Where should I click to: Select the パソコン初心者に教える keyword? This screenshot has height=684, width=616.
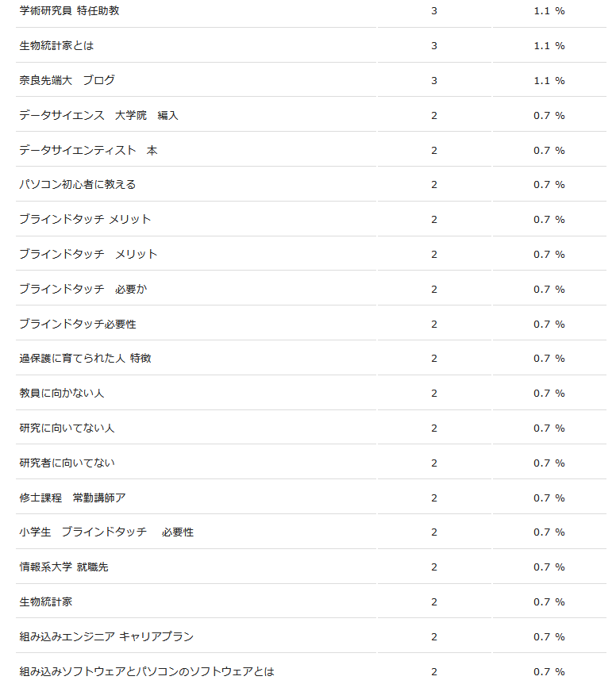[78, 185]
